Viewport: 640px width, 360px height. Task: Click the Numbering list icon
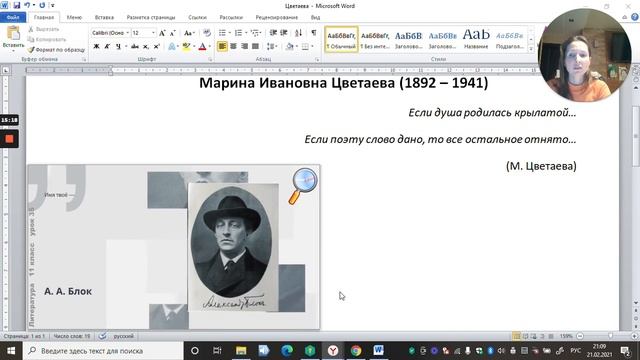(238, 33)
